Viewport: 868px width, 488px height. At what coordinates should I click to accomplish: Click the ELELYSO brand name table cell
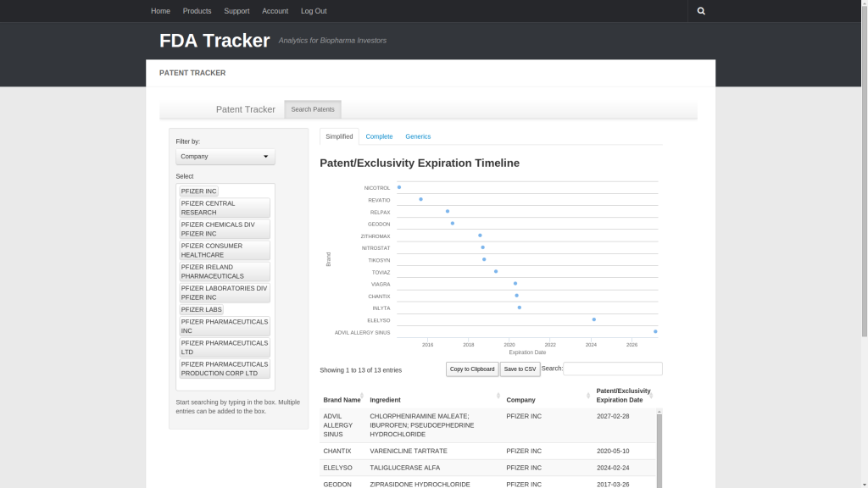point(342,468)
